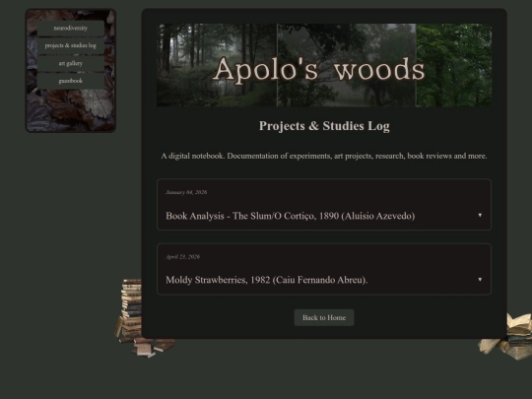Click the April 23, 2026 date
The image size is (532, 399).
coord(182,257)
